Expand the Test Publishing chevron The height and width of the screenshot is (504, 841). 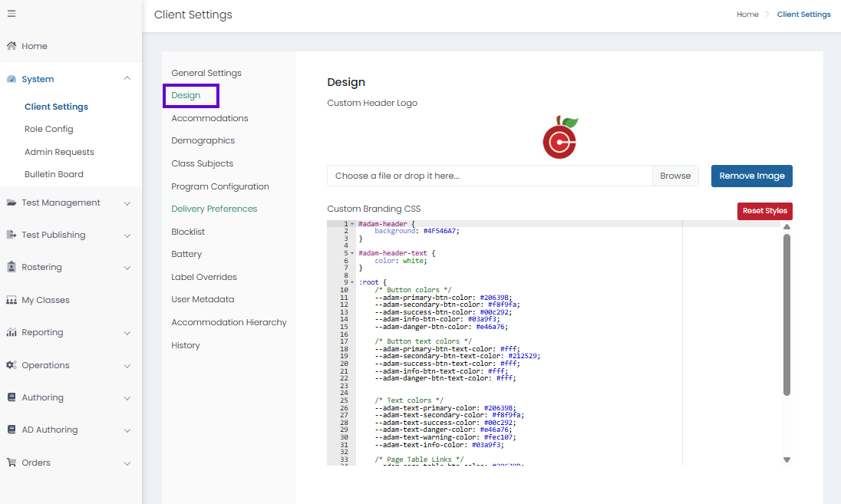(127, 236)
